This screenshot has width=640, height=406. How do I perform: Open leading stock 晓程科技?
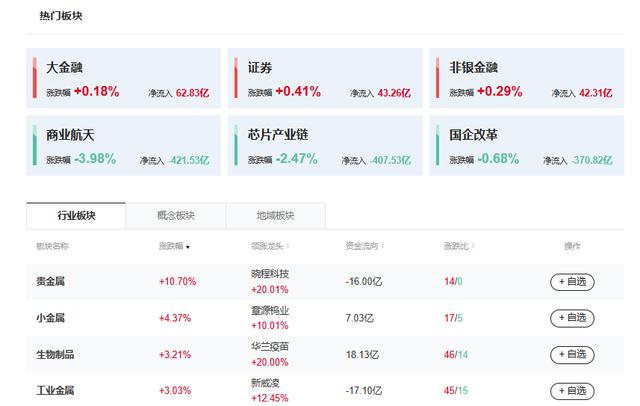click(270, 274)
